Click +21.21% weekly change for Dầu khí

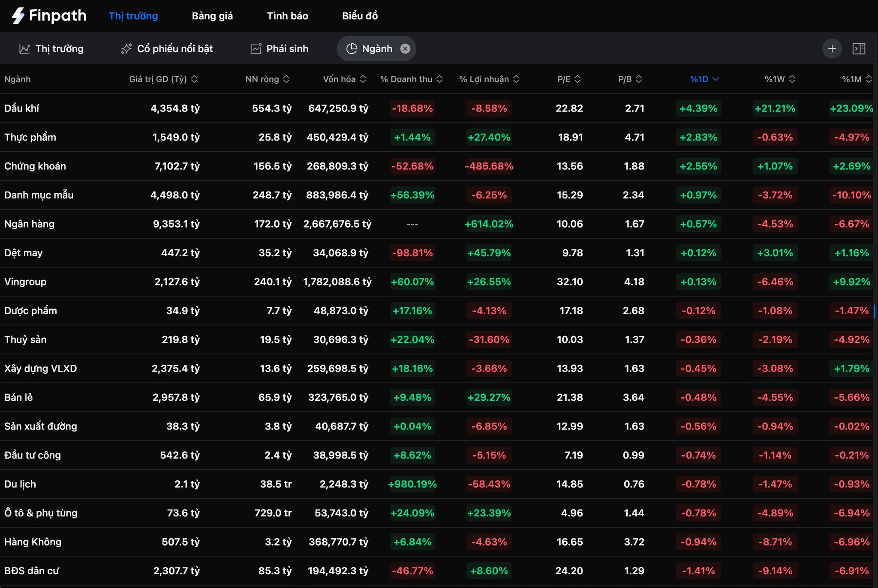(x=775, y=108)
